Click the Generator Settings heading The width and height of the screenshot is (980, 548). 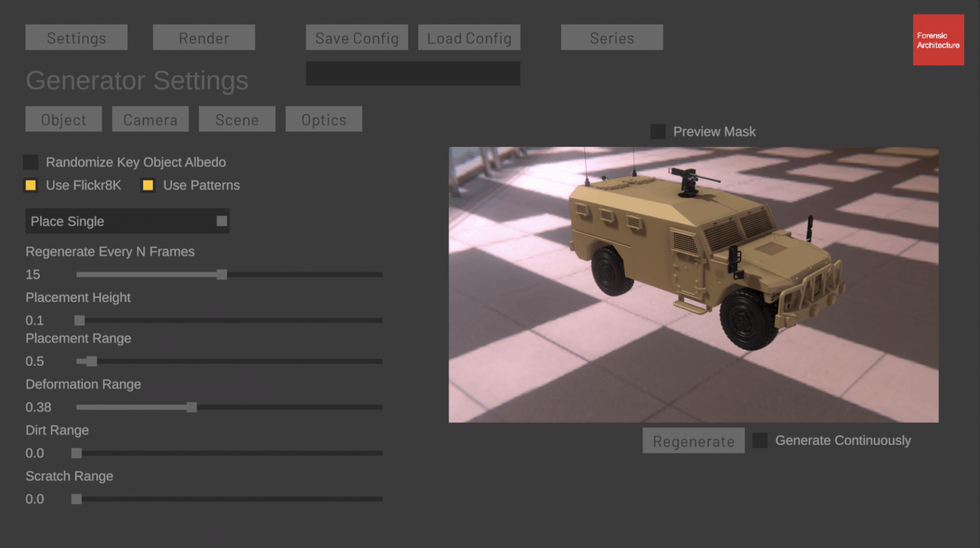click(137, 80)
